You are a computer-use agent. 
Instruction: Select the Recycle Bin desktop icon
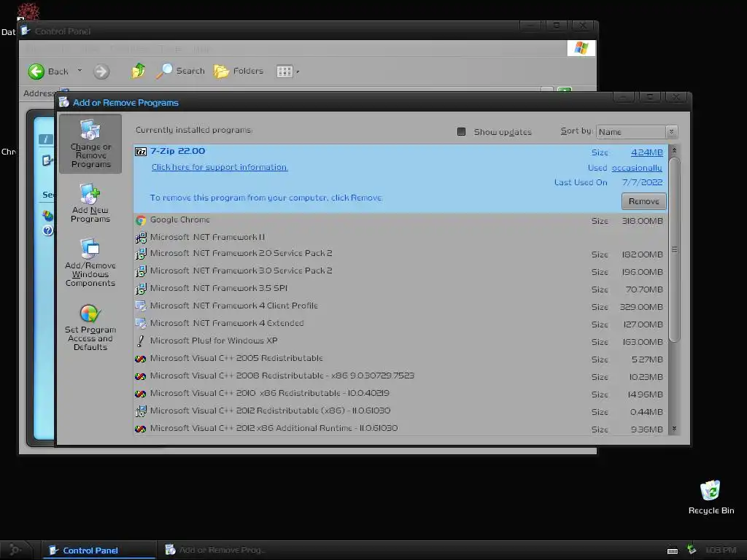click(711, 497)
